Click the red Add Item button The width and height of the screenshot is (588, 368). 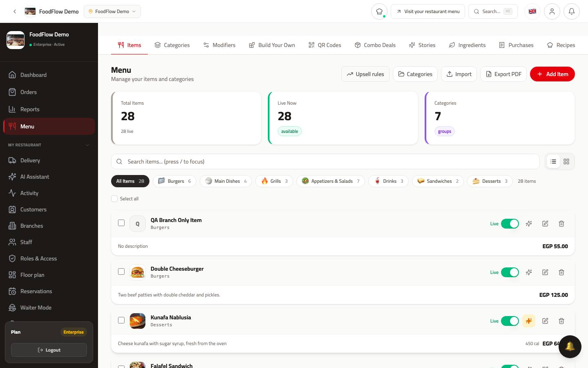pyautogui.click(x=552, y=74)
